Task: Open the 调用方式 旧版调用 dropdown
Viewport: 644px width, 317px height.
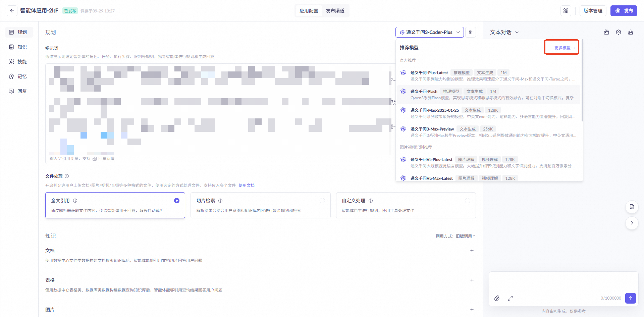Action: click(455, 236)
